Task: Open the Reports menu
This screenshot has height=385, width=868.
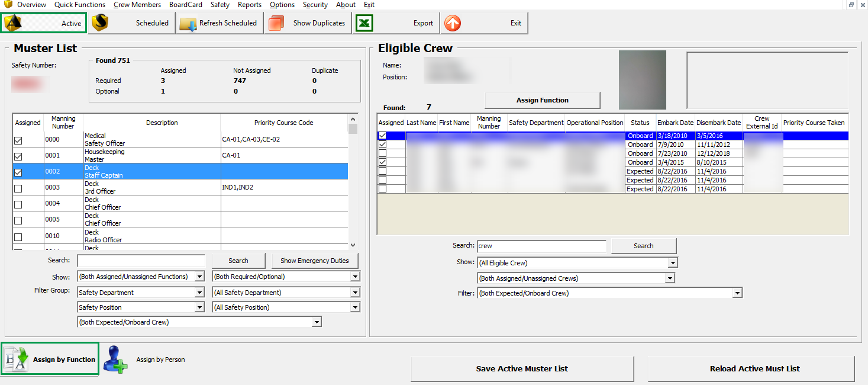Action: click(x=249, y=5)
